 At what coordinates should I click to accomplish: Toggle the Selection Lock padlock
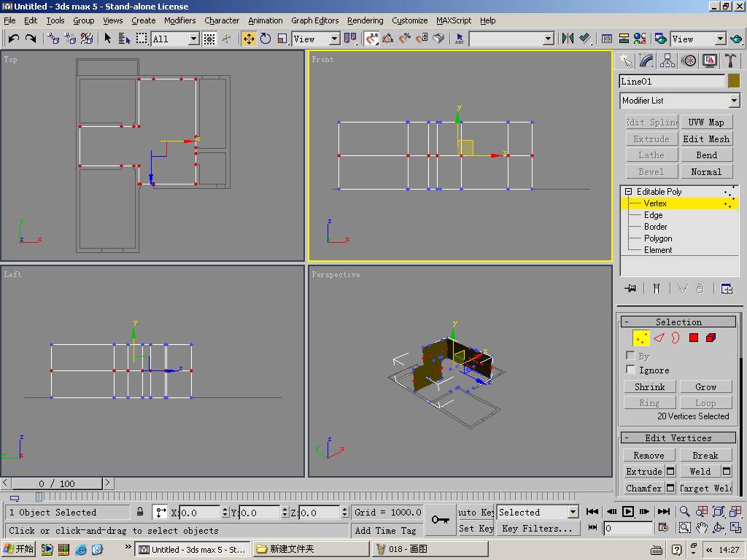140,512
